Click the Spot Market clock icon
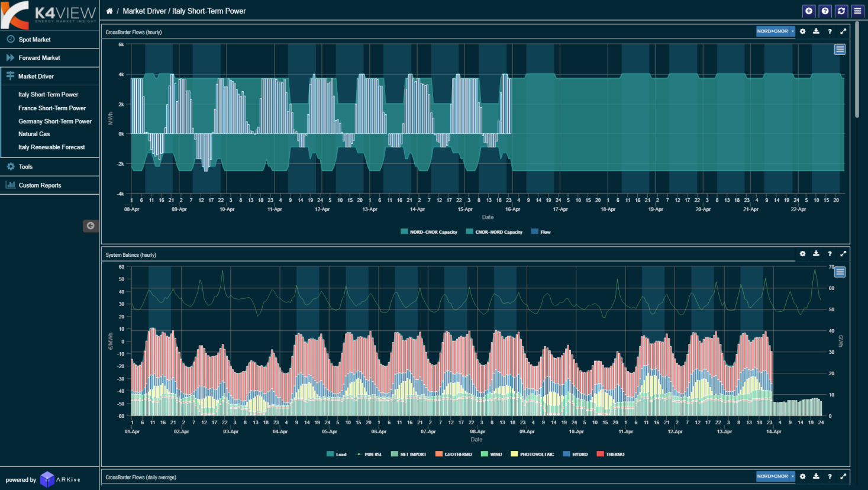The image size is (868, 490). click(11, 39)
